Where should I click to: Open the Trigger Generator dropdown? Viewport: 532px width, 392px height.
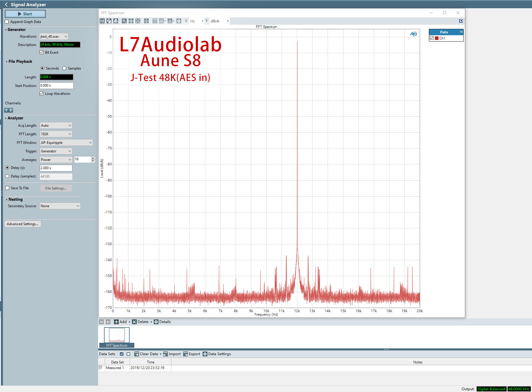click(x=56, y=151)
